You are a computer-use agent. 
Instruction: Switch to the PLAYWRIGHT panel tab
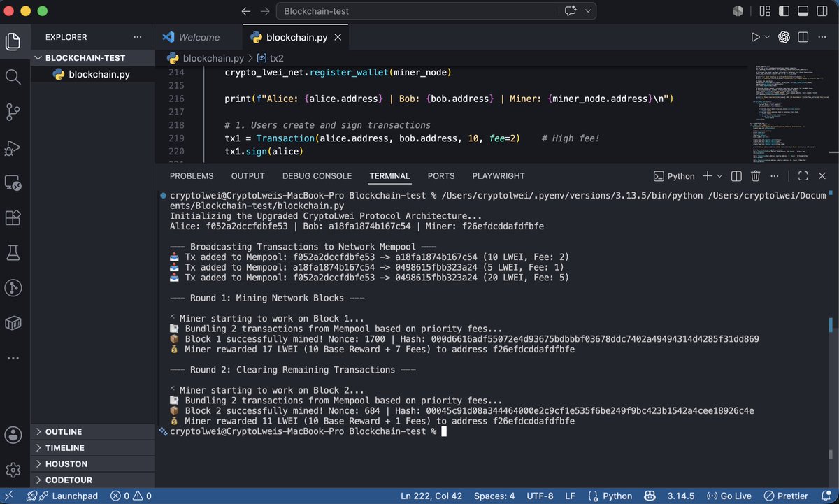point(499,176)
